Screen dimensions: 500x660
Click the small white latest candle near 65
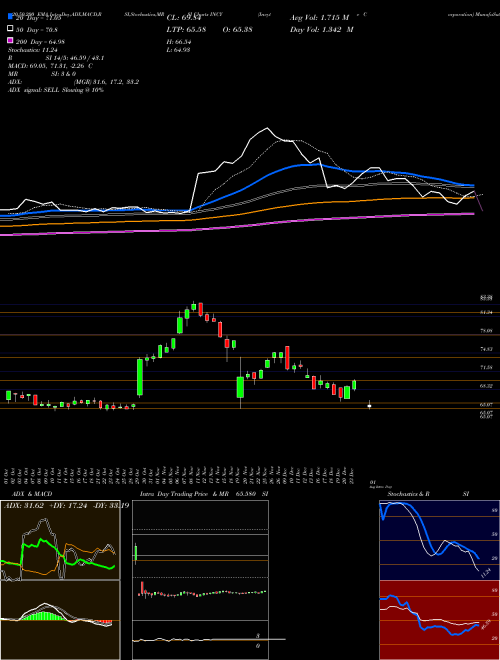[x=370, y=406]
